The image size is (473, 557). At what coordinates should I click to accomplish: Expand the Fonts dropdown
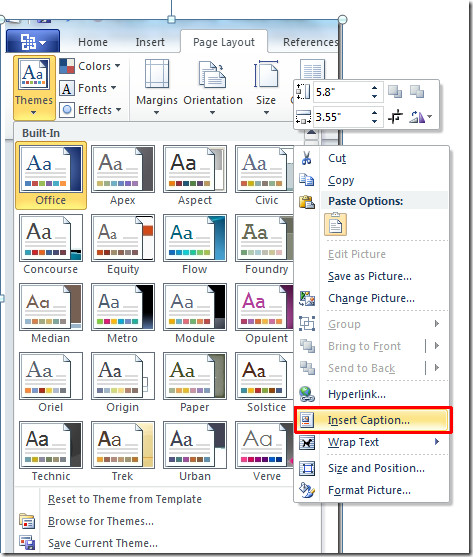click(x=88, y=88)
